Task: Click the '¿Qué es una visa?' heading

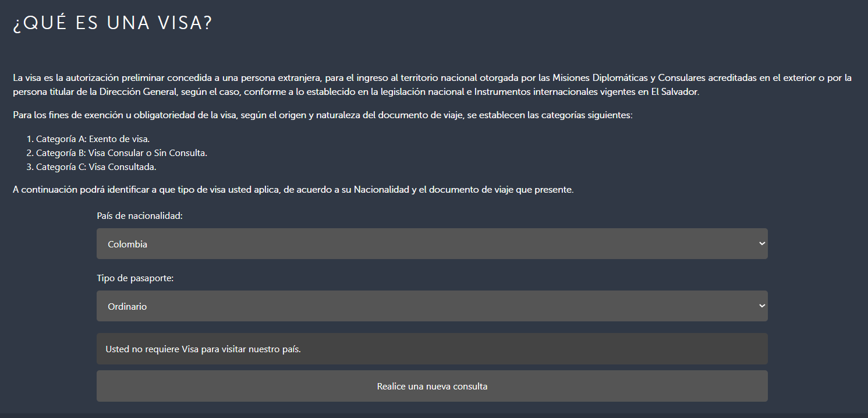Action: (x=113, y=23)
